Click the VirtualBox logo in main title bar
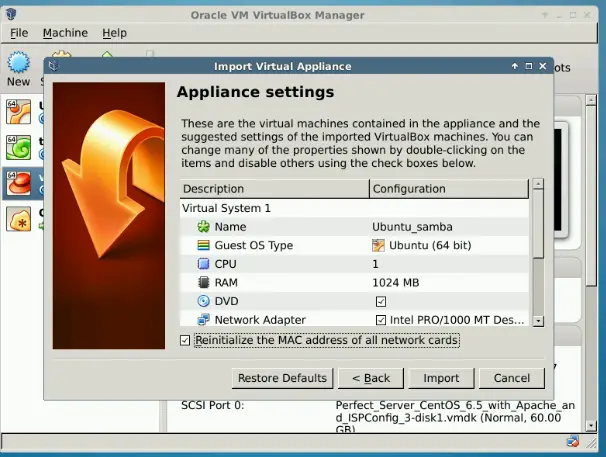This screenshot has width=606, height=457. coord(11,14)
